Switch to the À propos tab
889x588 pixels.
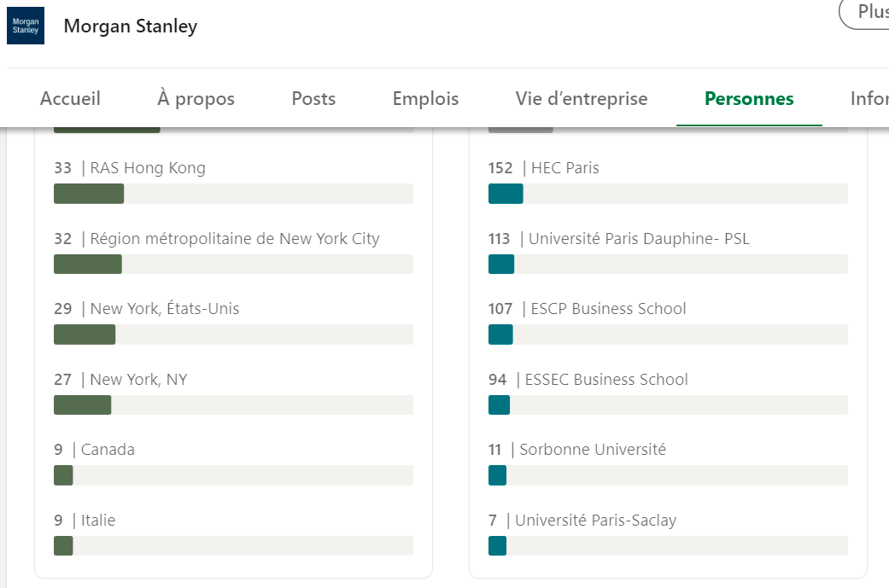pos(196,98)
